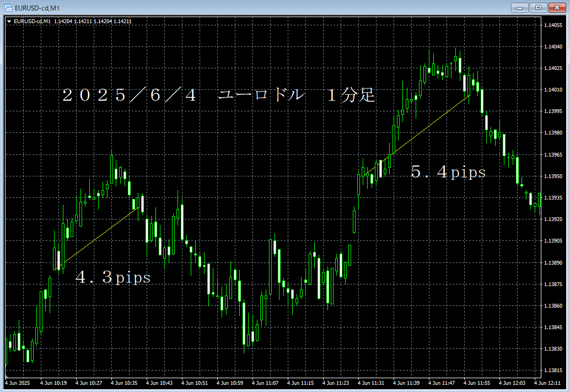Viewport: 570px width, 392px height.
Task: Select the 4.3pips text label
Action: (112, 277)
